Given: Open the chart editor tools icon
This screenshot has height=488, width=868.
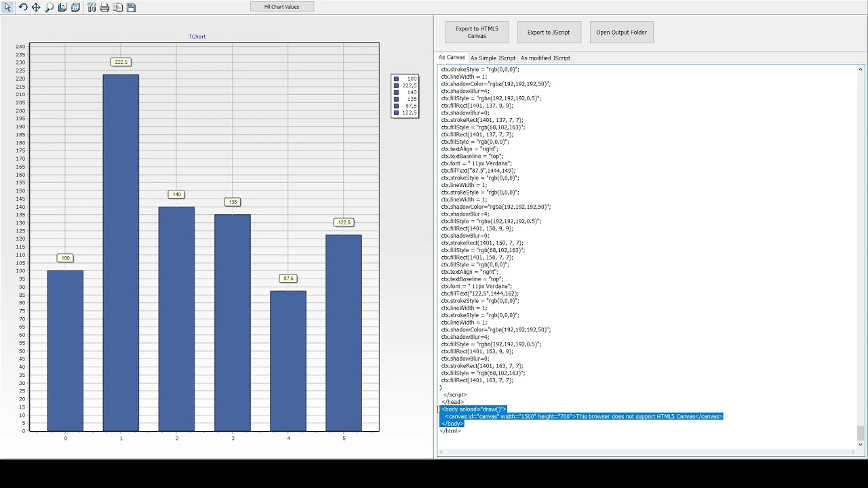Looking at the screenshot, I should coord(92,7).
